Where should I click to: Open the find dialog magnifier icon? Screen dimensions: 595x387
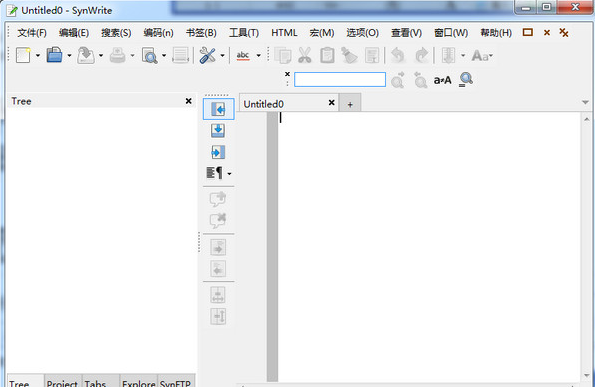point(466,80)
